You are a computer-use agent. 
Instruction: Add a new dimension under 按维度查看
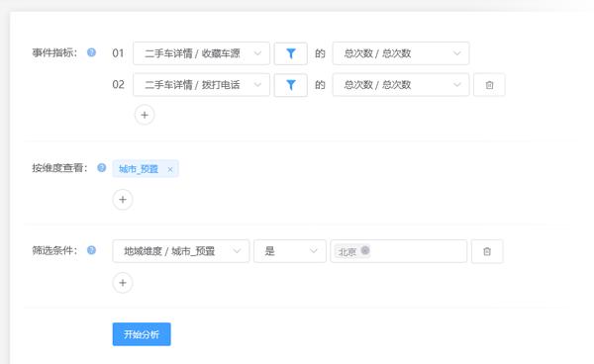(123, 200)
